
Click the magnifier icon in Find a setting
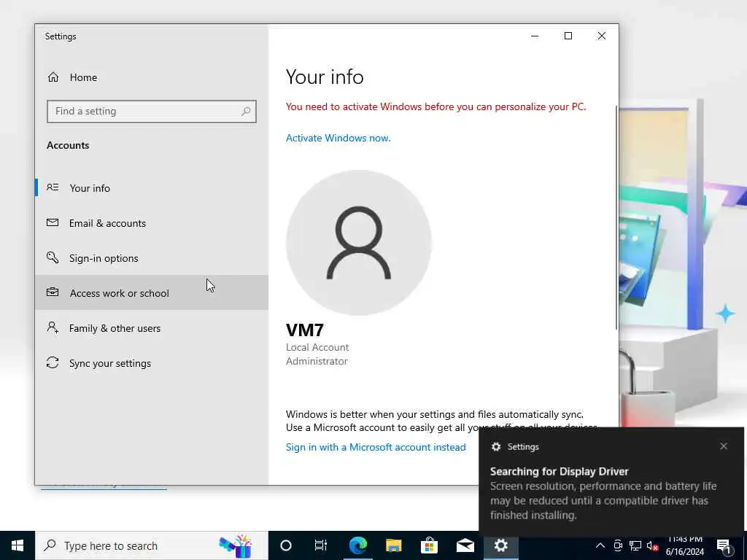(x=246, y=112)
